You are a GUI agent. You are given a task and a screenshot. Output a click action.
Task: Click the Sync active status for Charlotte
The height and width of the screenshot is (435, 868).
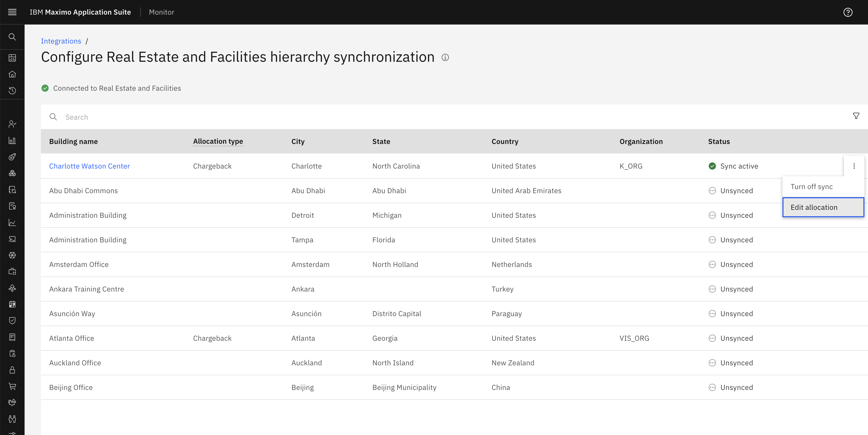coord(733,166)
